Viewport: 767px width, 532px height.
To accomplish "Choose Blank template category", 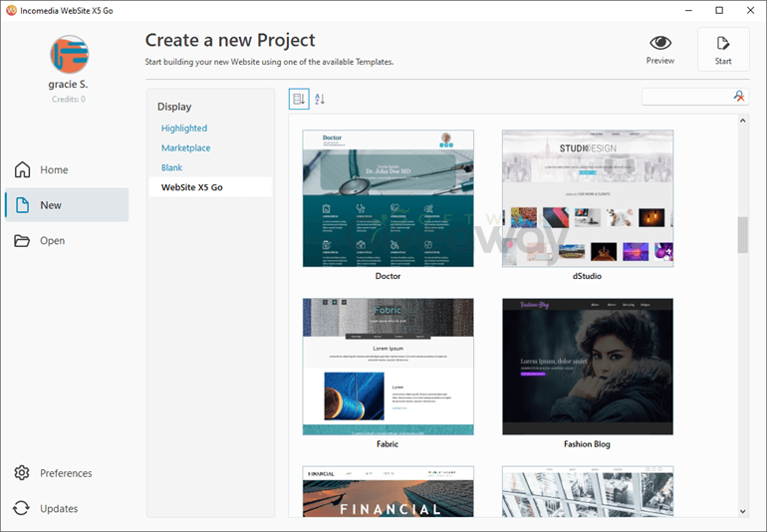I will pos(171,167).
